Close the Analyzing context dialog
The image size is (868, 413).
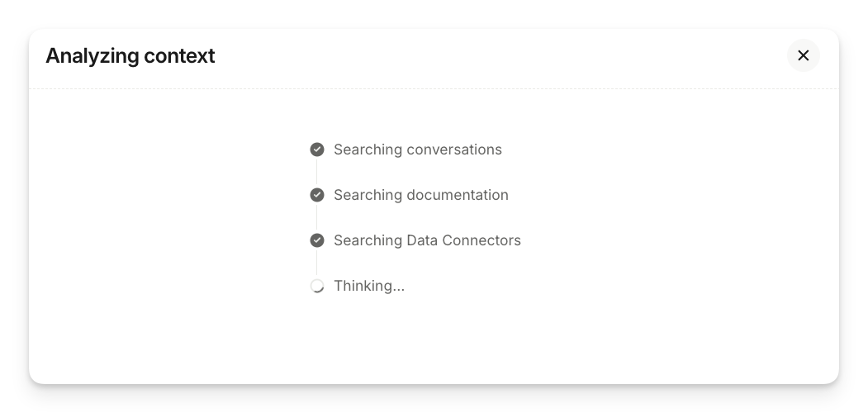pyautogui.click(x=803, y=56)
